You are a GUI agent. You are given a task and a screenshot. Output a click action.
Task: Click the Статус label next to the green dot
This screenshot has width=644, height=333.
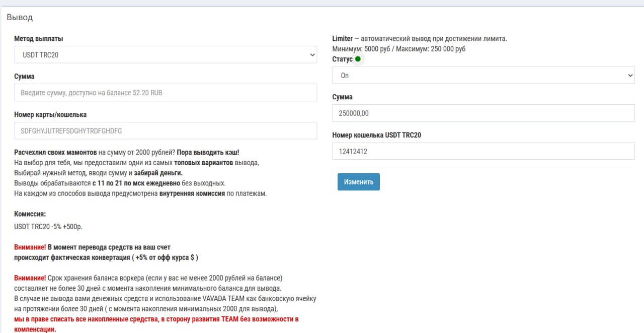(342, 59)
